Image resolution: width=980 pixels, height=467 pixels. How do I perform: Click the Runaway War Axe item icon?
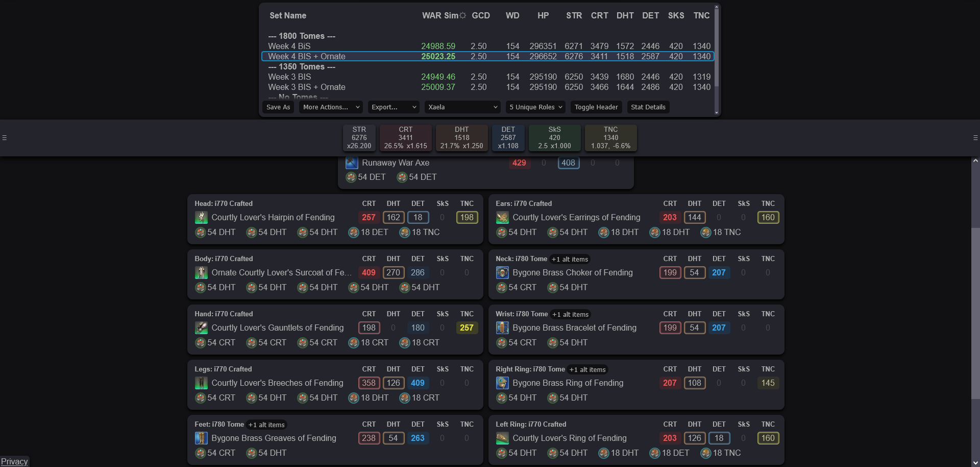(x=352, y=163)
